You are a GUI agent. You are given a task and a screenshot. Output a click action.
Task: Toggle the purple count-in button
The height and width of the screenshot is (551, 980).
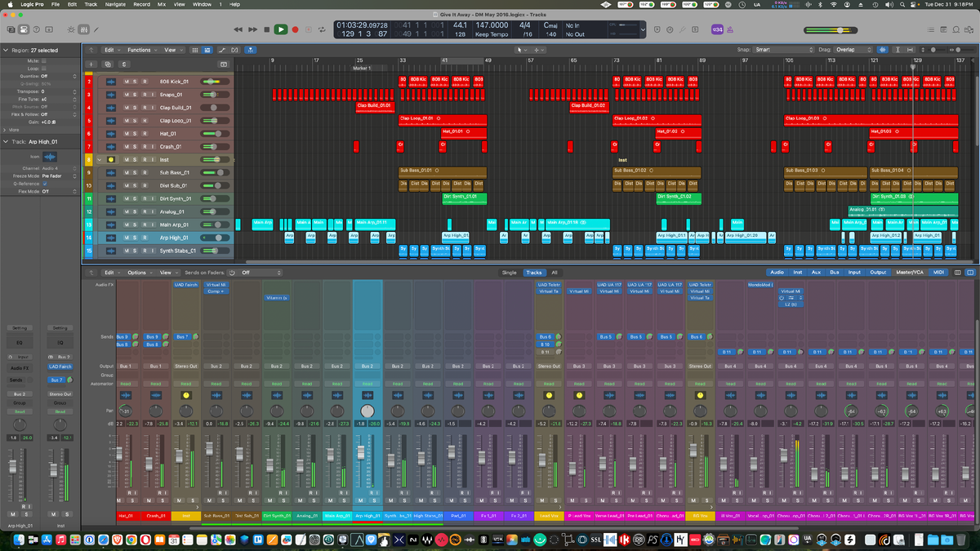(x=718, y=29)
